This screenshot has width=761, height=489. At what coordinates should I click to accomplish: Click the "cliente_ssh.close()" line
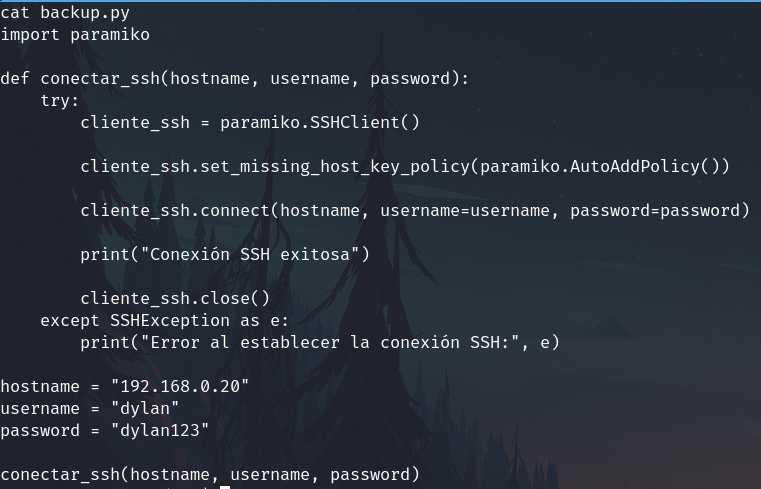(175, 299)
